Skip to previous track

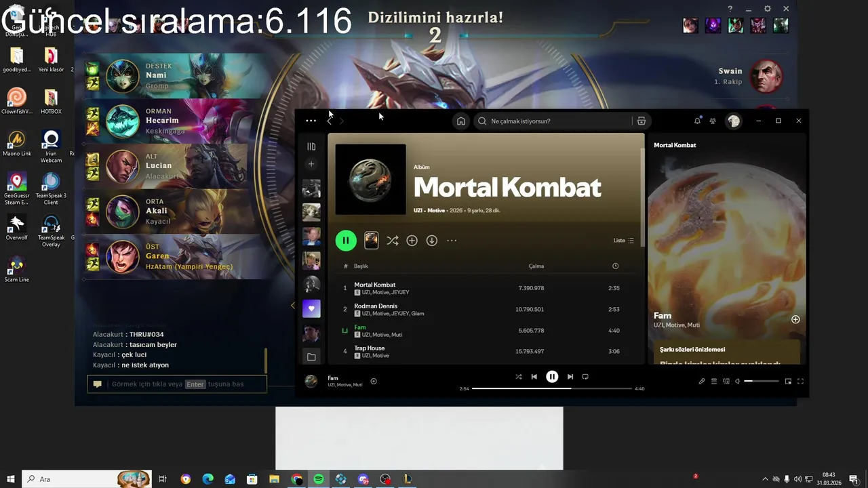[534, 377]
